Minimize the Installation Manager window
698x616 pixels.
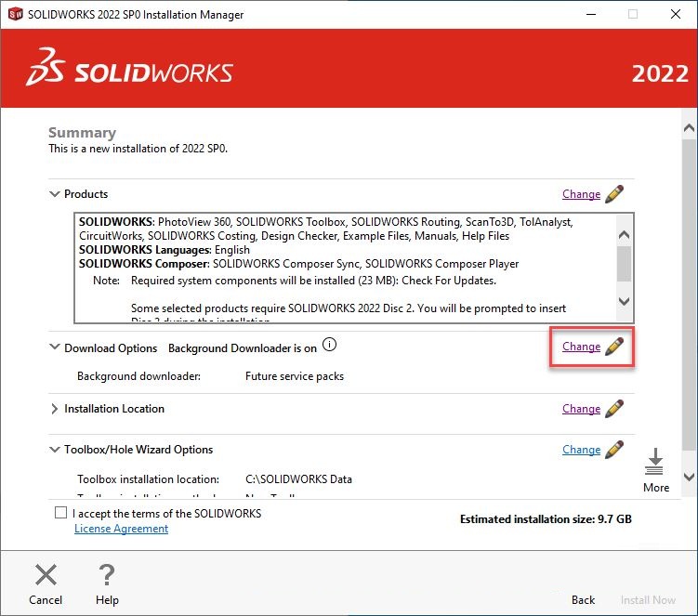click(591, 14)
